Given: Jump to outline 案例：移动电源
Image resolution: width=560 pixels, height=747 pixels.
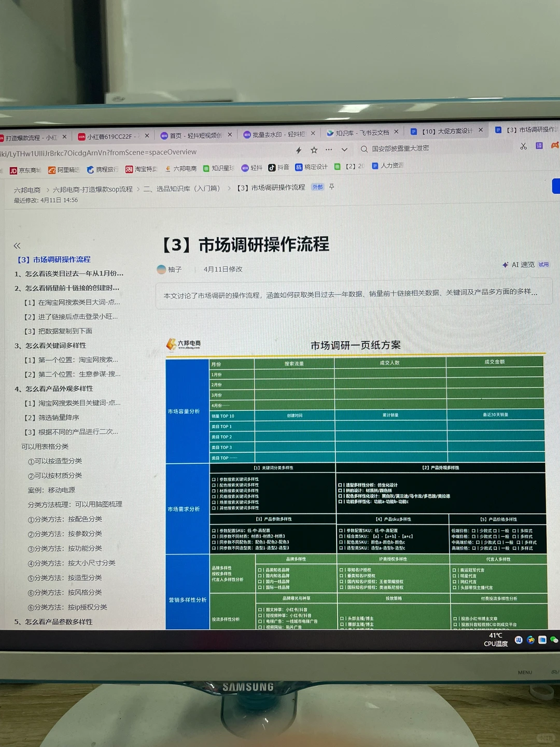Looking at the screenshot, I should coord(51,490).
